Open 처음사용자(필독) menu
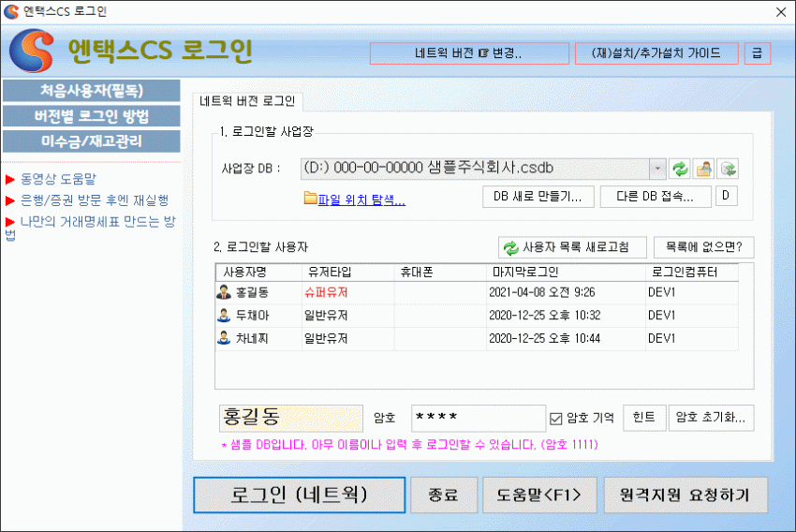 pos(92,91)
